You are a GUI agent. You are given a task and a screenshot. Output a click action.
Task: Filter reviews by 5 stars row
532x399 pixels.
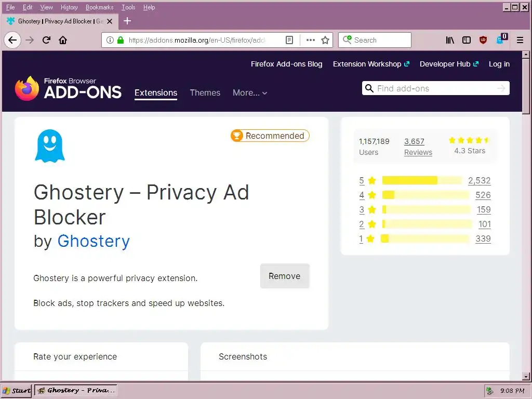click(425, 180)
